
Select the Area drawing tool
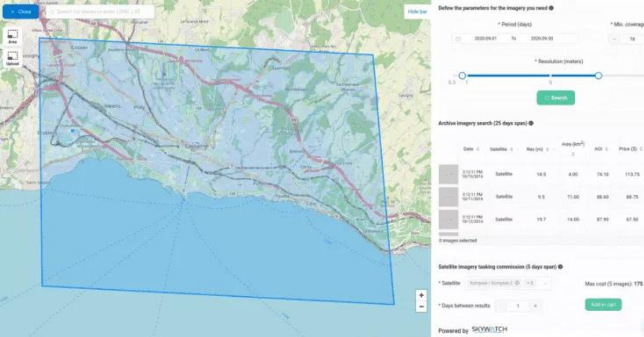coord(13,35)
